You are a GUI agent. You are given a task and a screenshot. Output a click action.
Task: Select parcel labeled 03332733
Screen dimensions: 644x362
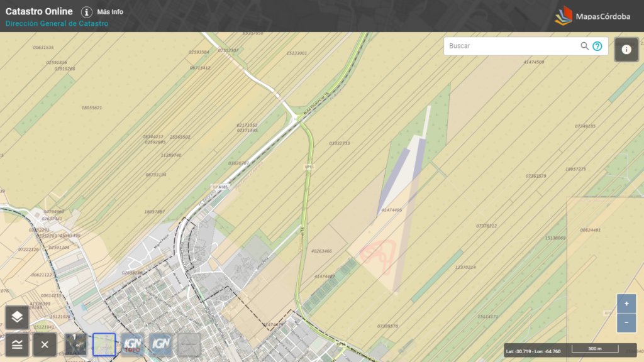pyautogui.click(x=339, y=144)
